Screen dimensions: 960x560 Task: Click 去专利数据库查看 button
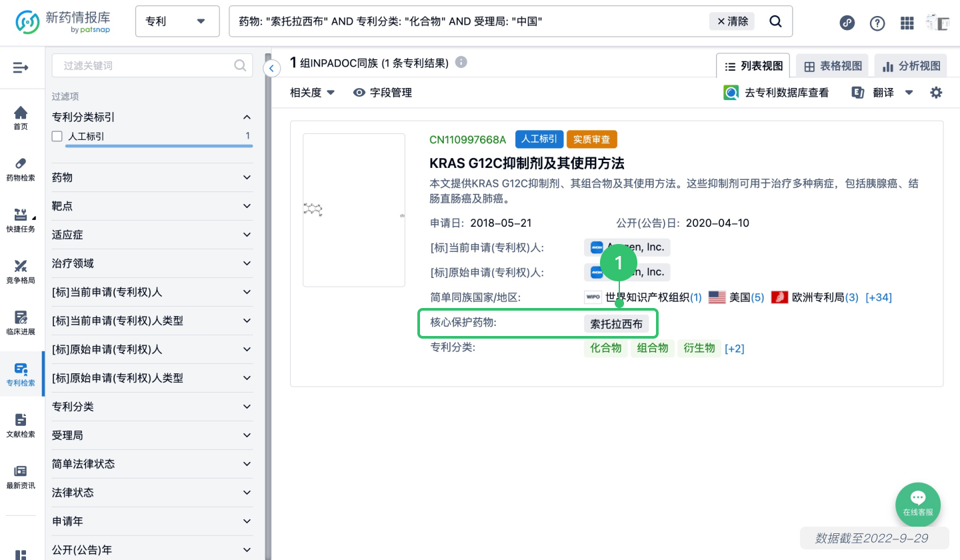click(x=776, y=93)
